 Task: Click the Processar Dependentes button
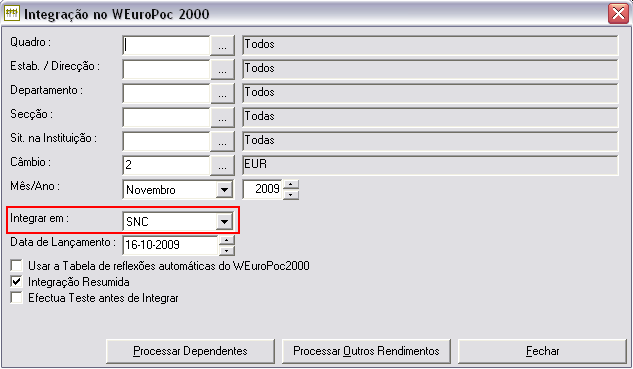click(x=190, y=351)
